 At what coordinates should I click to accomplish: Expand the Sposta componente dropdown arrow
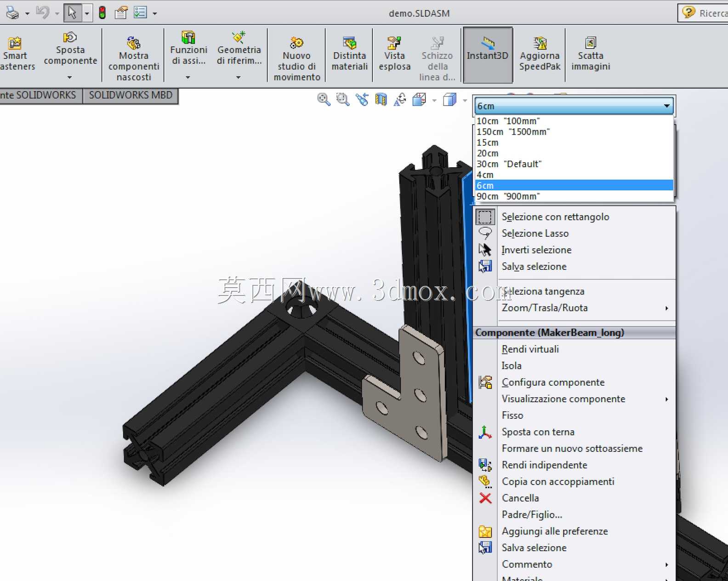click(x=70, y=77)
